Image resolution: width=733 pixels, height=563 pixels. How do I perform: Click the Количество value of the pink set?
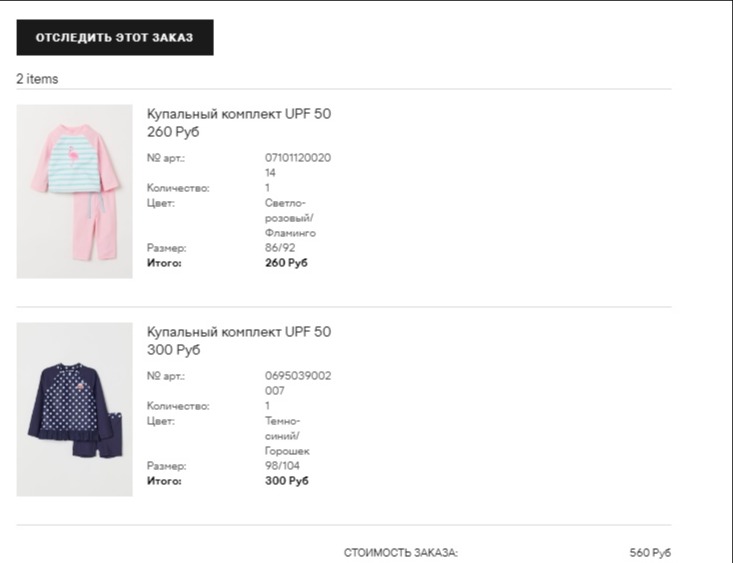pos(268,188)
